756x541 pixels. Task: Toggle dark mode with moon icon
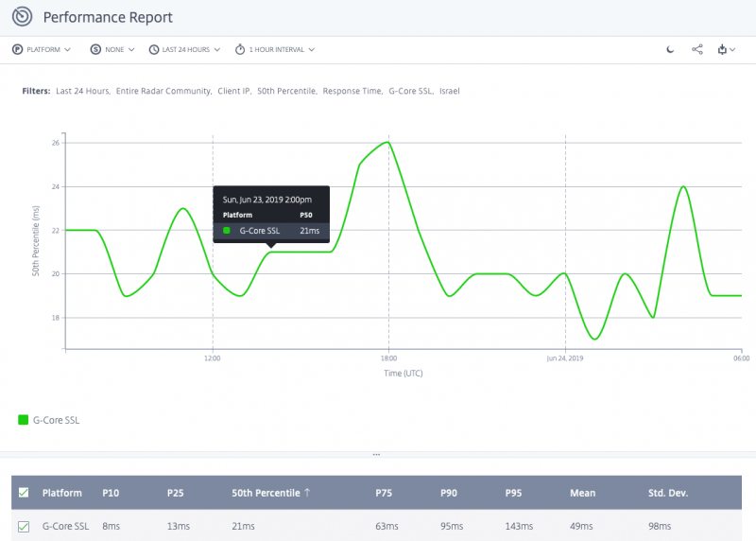coord(670,49)
